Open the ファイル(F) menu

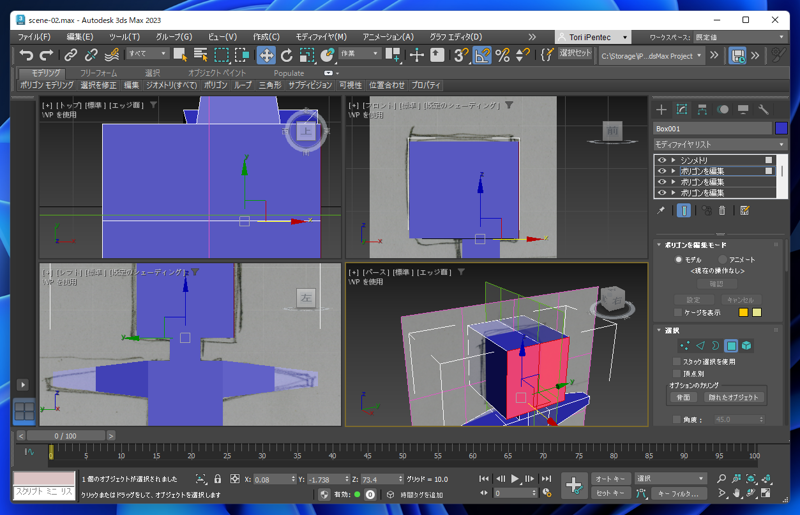[34, 37]
